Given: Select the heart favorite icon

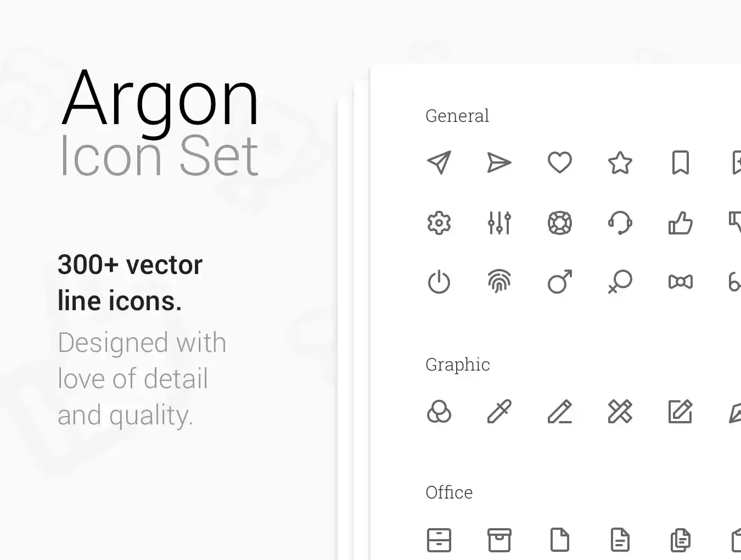Looking at the screenshot, I should point(559,163).
